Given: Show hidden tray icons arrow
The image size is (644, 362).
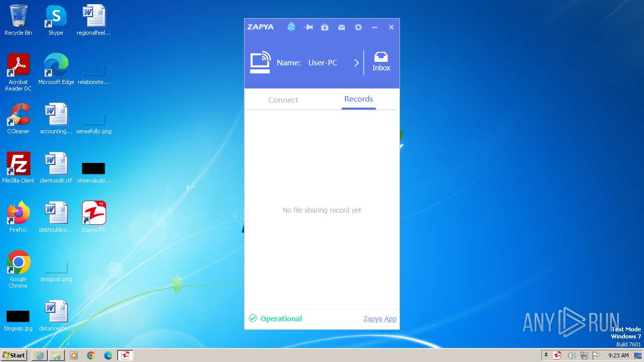Looking at the screenshot, I should pos(546,355).
